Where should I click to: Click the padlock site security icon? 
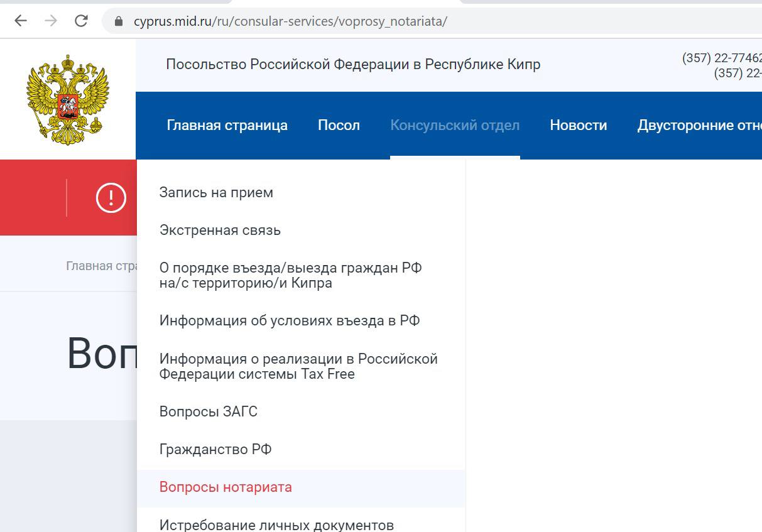click(x=118, y=21)
